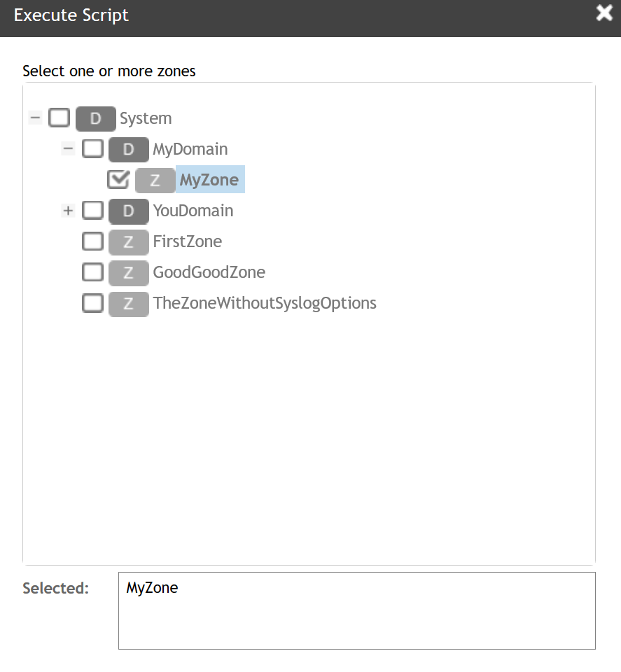Collapse the MyDomain node

tap(68, 148)
